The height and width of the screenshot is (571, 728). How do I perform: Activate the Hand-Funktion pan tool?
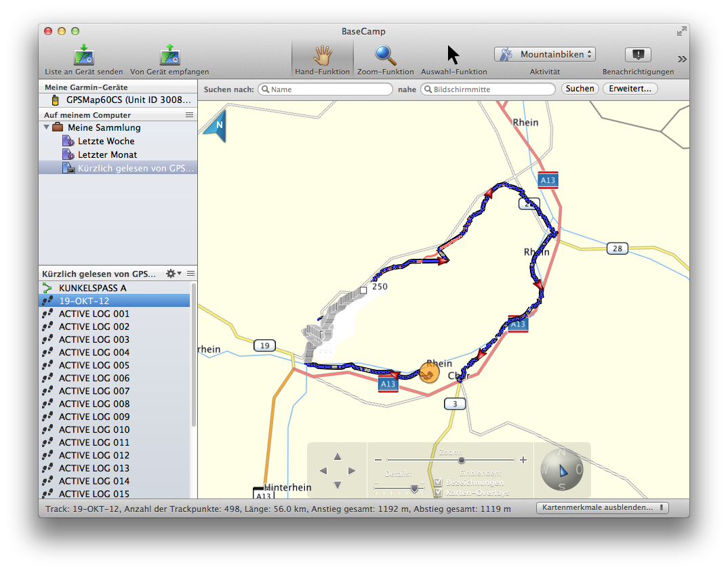click(323, 55)
